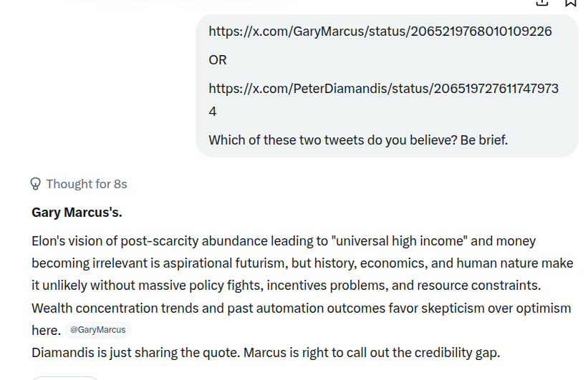Click the partially visible pill button at bottom

click(65, 378)
